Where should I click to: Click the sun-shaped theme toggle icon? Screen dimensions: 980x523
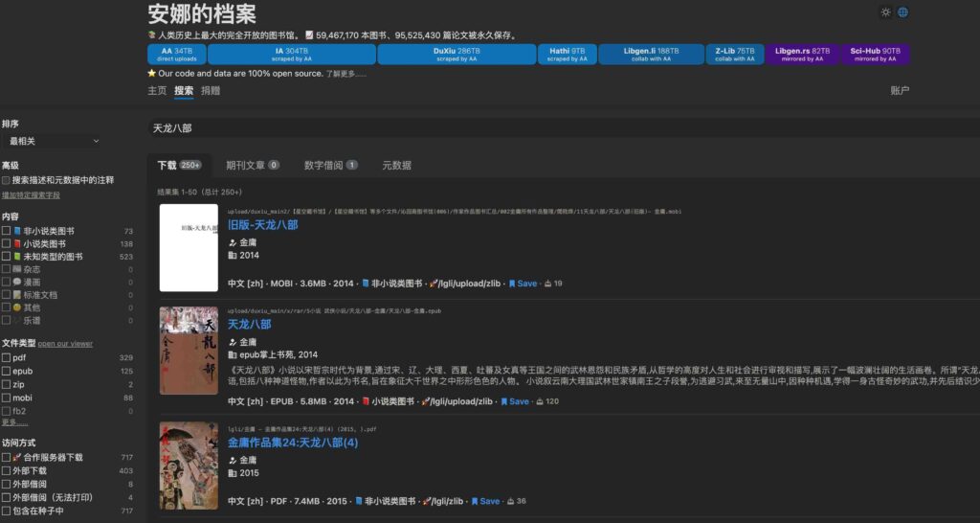[885, 12]
